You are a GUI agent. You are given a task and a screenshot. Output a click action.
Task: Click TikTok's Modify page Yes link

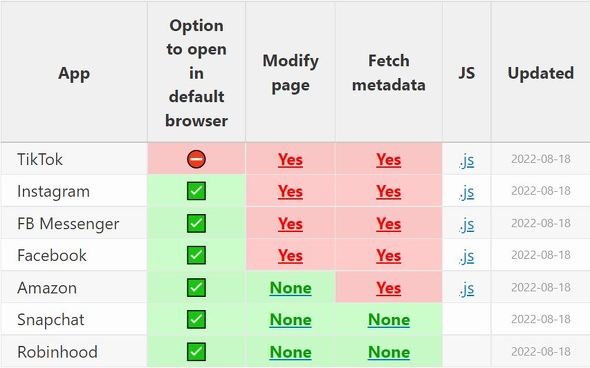[290, 160]
